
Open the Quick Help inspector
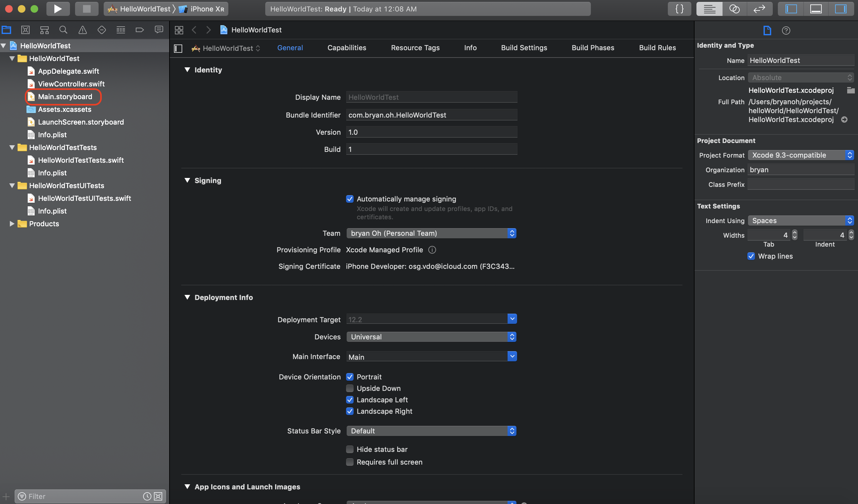[x=786, y=31]
